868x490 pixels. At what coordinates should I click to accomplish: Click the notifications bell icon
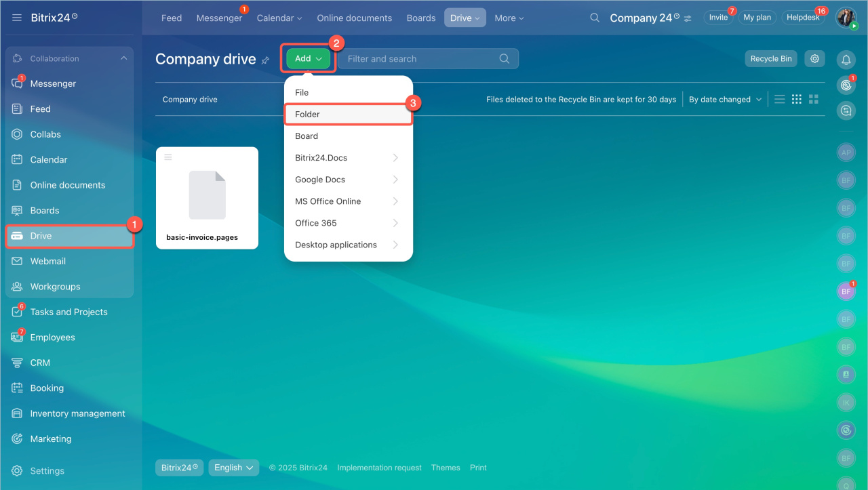coord(846,60)
